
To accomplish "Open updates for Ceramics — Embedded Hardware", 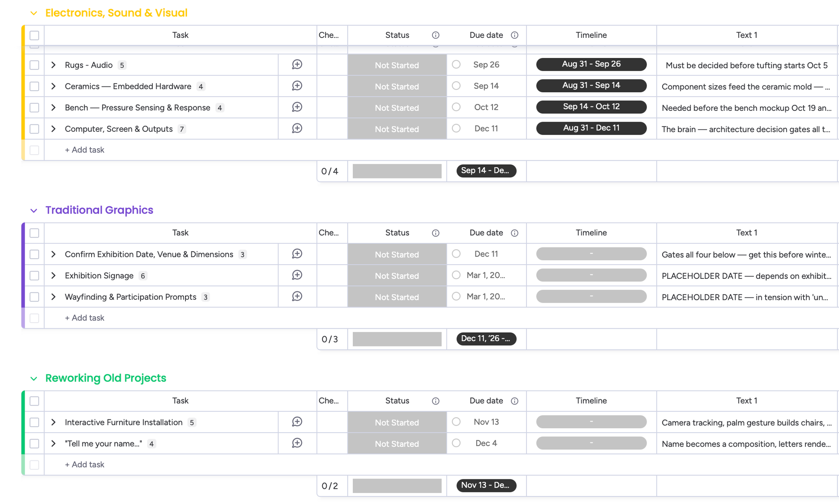I will (297, 86).
